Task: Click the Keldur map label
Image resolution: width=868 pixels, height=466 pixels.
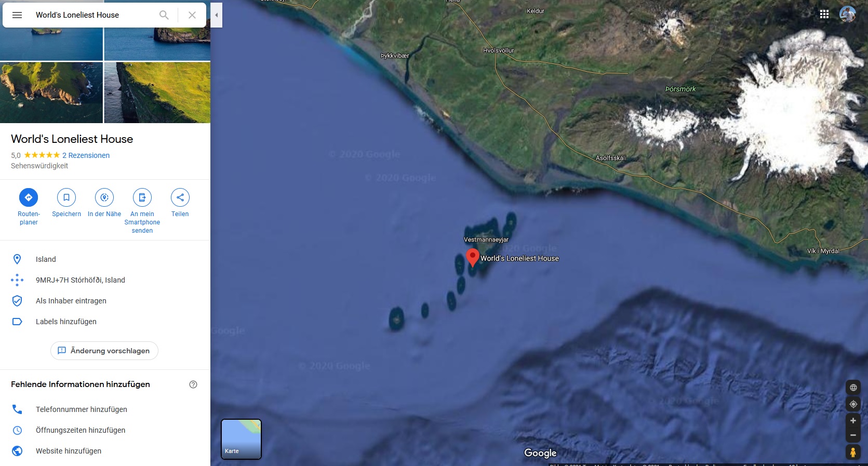Action: 536,11
